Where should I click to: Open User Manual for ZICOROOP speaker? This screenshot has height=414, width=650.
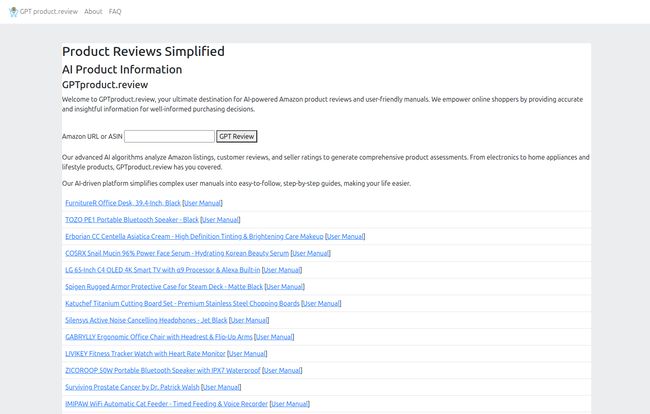point(282,370)
